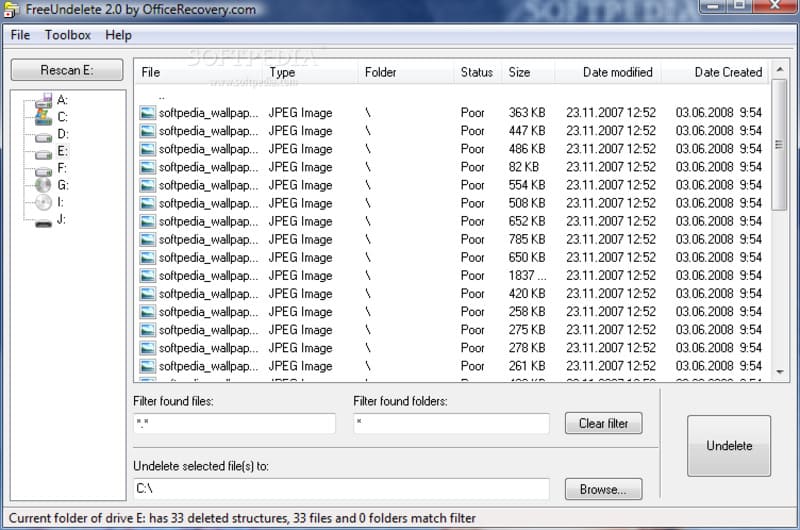This screenshot has height=530, width=800.
Task: Click JPEG icon of the 785 KB file
Action: tap(148, 240)
